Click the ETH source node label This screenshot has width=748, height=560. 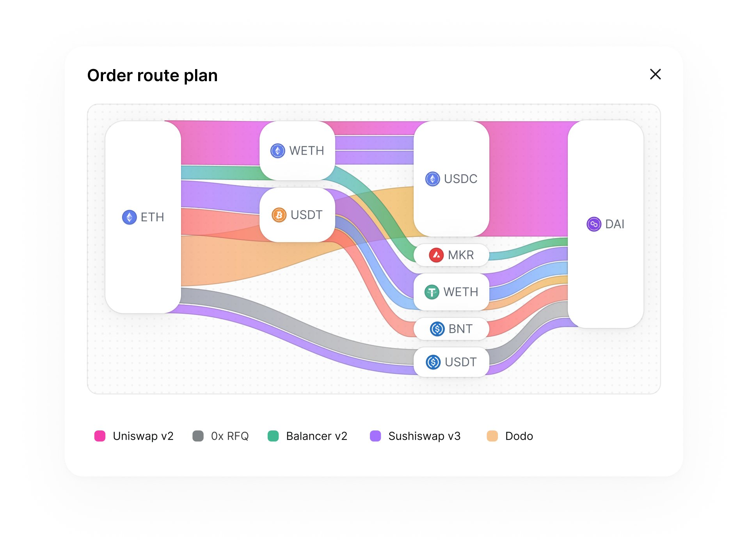152,217
